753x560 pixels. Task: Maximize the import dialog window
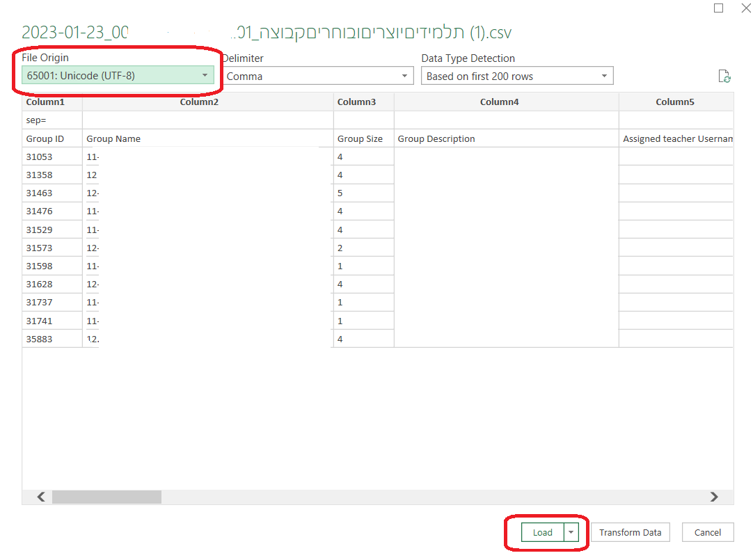719,8
